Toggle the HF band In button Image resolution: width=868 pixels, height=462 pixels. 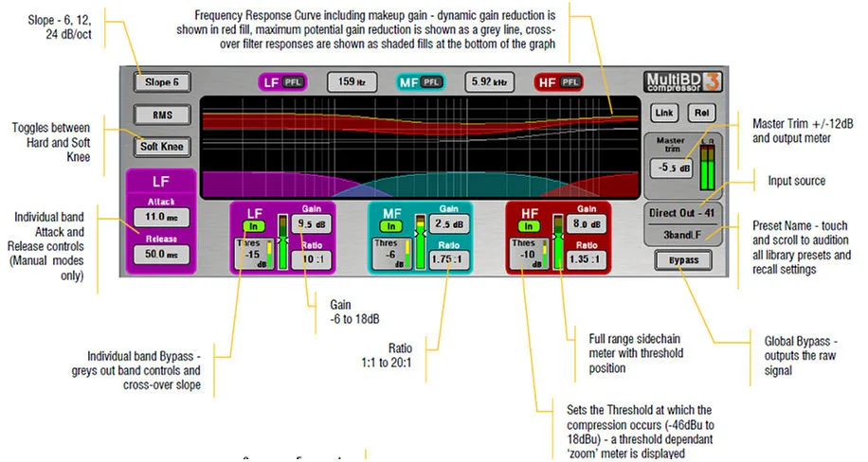[x=529, y=226]
